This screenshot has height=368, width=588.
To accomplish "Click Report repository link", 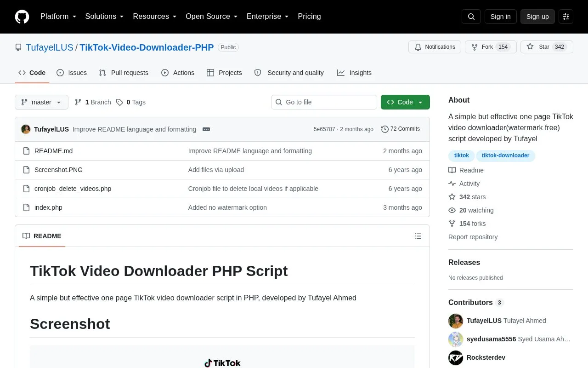I will tap(473, 237).
